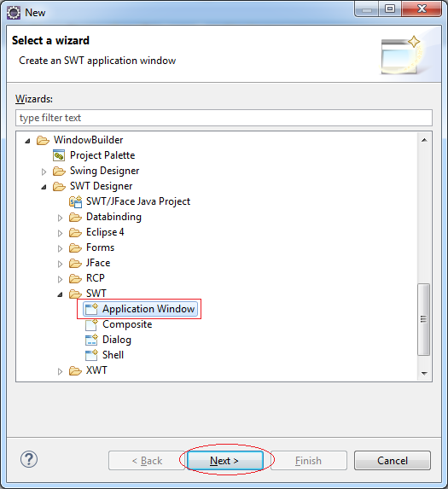The image size is (448, 489).
Task: Select the Application Window wizard icon
Action: [91, 309]
